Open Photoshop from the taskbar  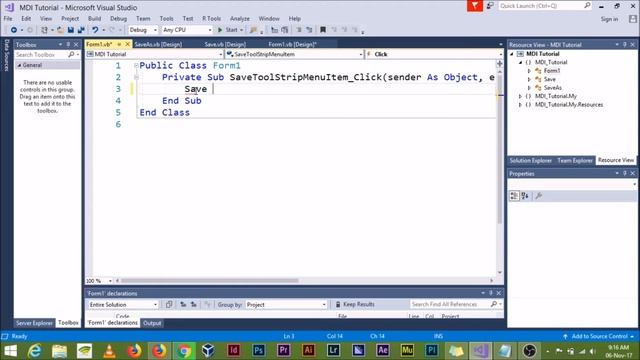(x=258, y=351)
